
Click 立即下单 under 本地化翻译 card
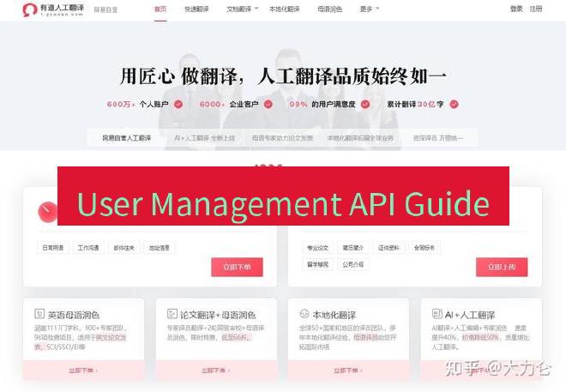pos(348,371)
